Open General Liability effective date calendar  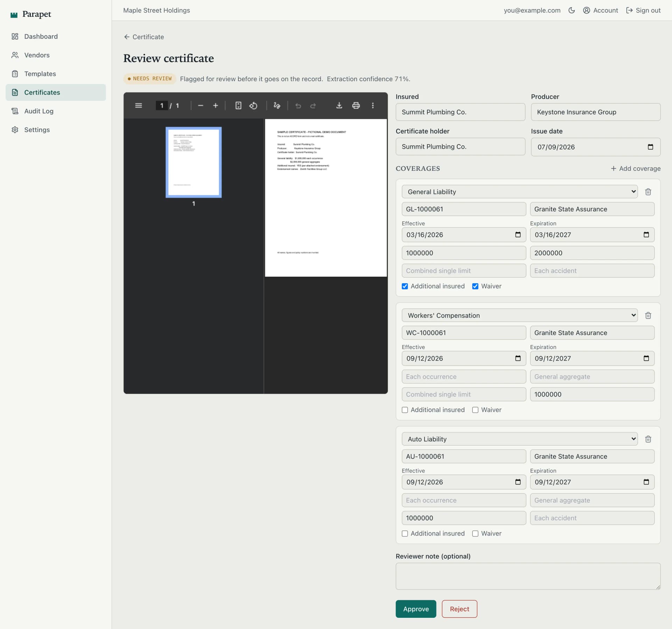click(518, 235)
